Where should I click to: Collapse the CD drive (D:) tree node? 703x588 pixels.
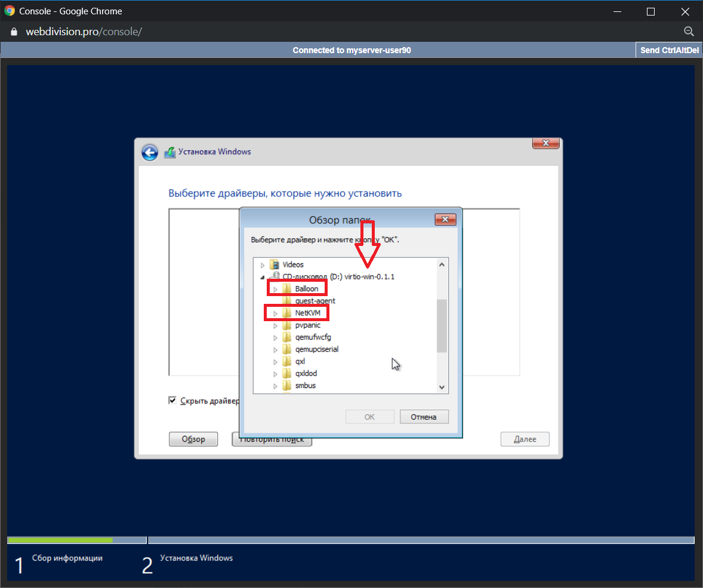click(263, 278)
